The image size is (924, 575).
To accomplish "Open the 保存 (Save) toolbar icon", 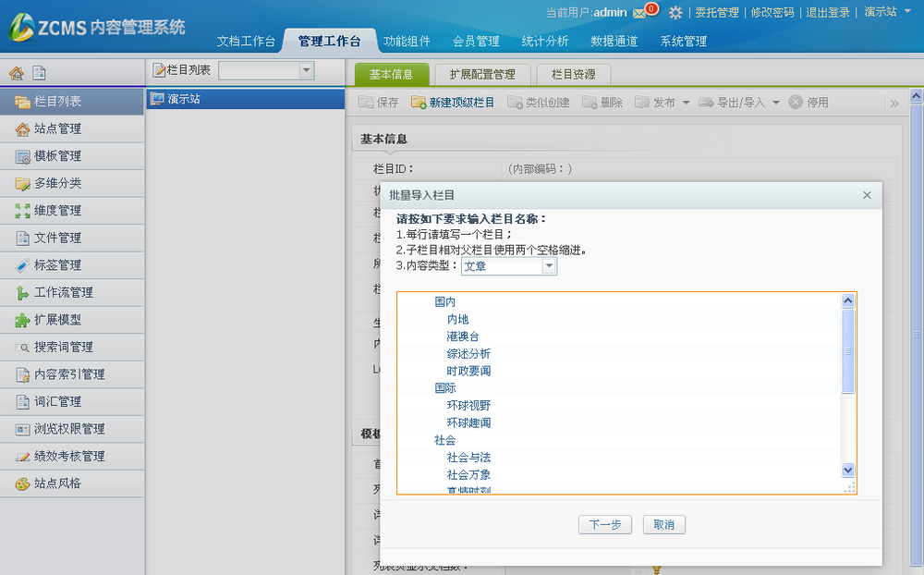I will click(x=378, y=103).
